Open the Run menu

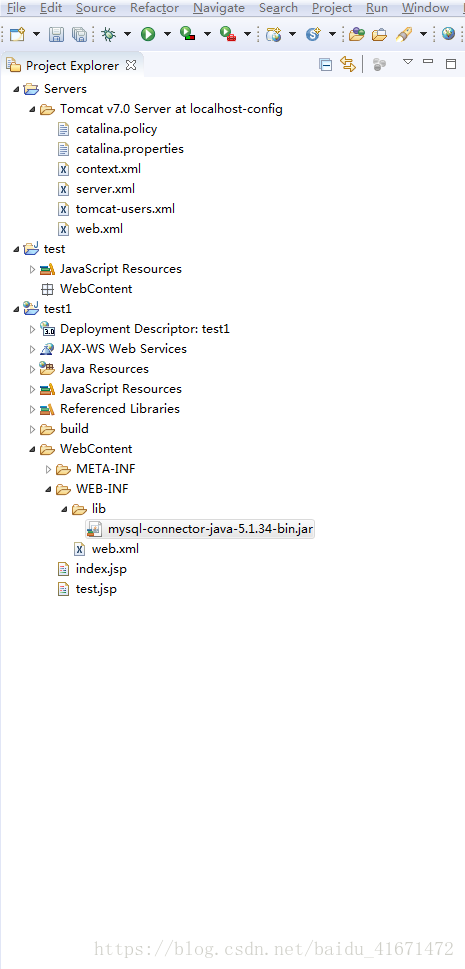coord(377,8)
